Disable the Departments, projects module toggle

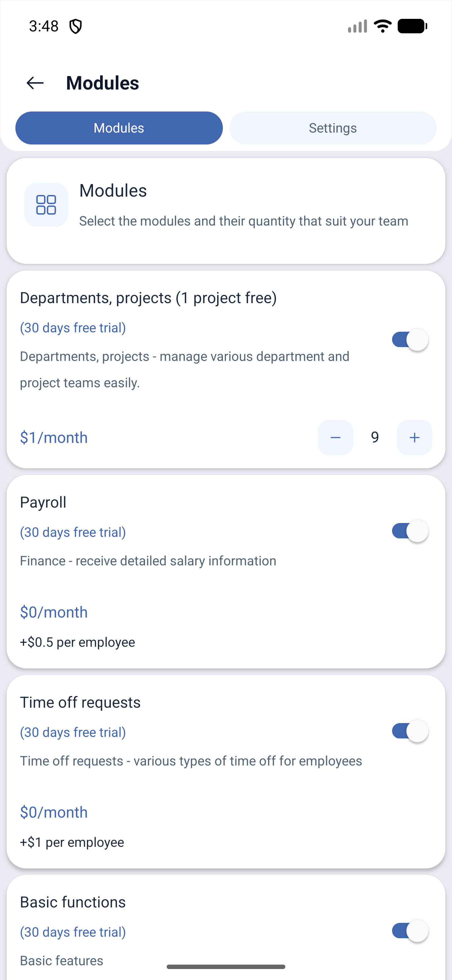[410, 340]
